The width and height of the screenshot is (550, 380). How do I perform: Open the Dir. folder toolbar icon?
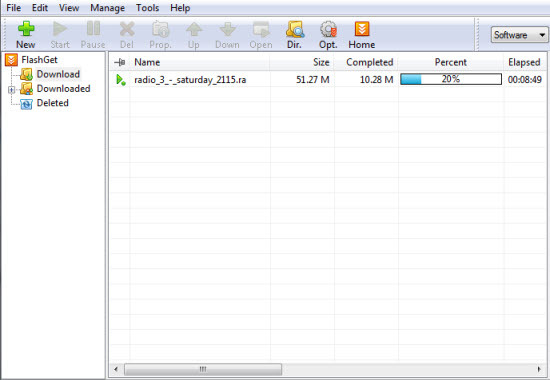click(x=295, y=29)
